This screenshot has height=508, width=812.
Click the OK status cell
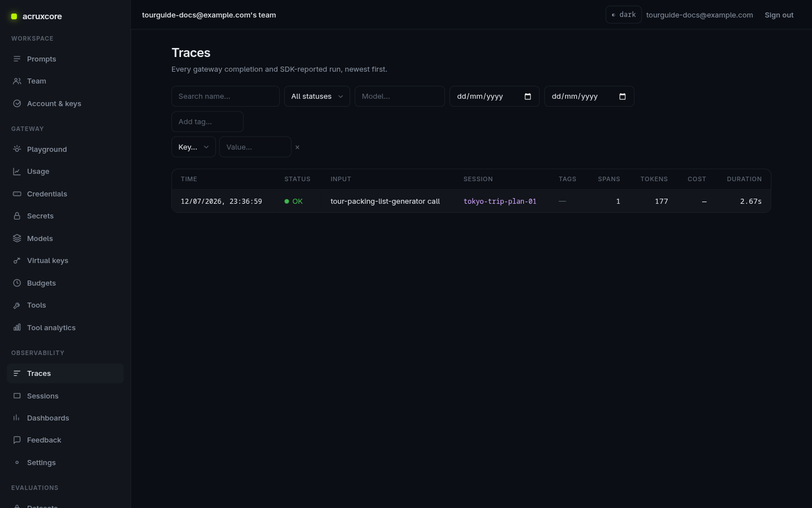click(294, 202)
